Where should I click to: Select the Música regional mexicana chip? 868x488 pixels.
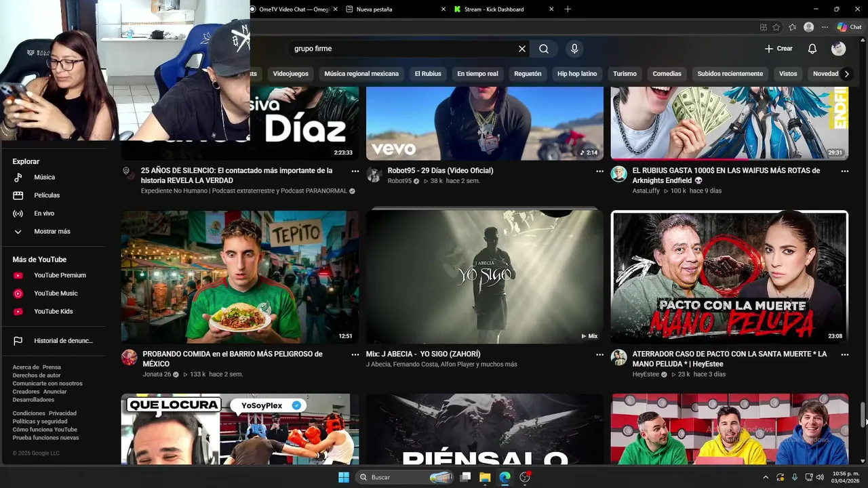(x=361, y=74)
